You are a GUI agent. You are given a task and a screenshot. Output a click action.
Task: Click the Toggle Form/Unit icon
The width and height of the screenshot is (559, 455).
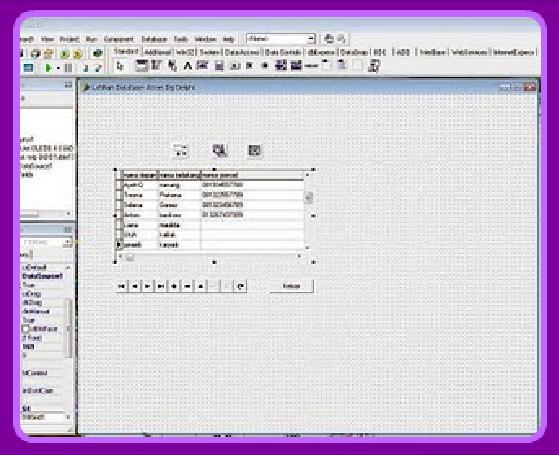point(28,67)
